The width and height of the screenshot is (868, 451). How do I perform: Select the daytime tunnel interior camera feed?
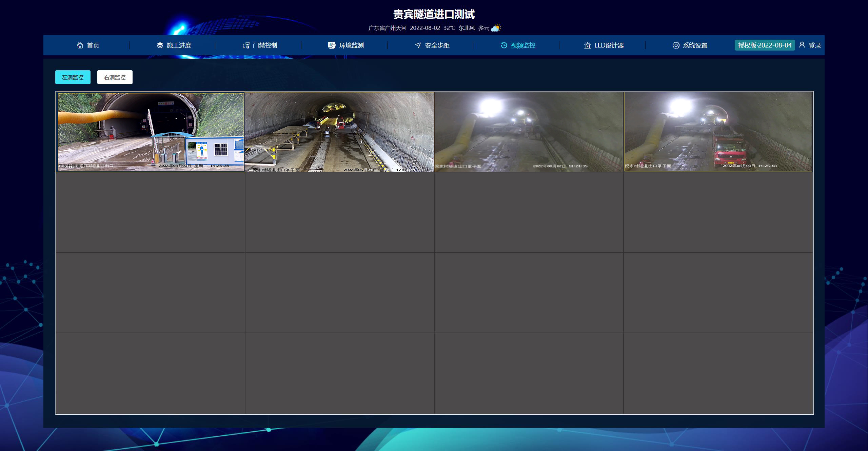coord(339,132)
